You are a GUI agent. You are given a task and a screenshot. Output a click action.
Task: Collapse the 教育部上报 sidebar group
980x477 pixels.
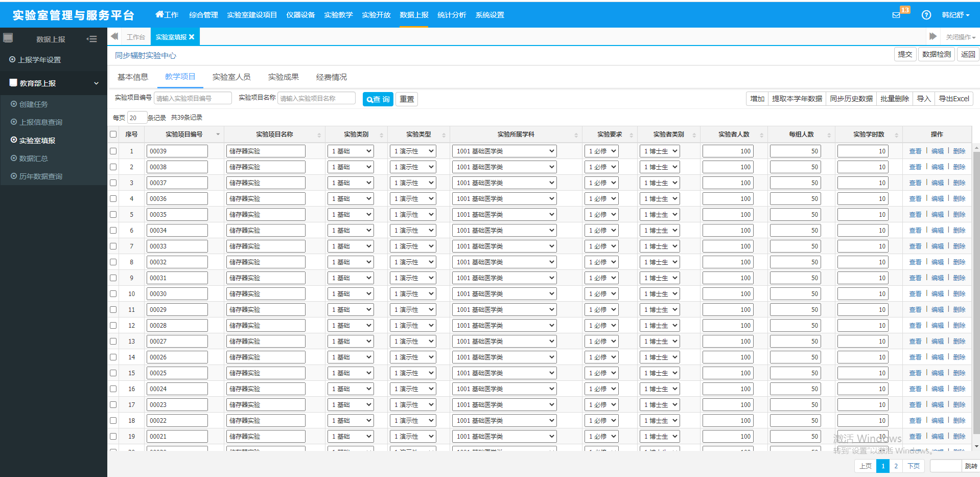(54, 83)
